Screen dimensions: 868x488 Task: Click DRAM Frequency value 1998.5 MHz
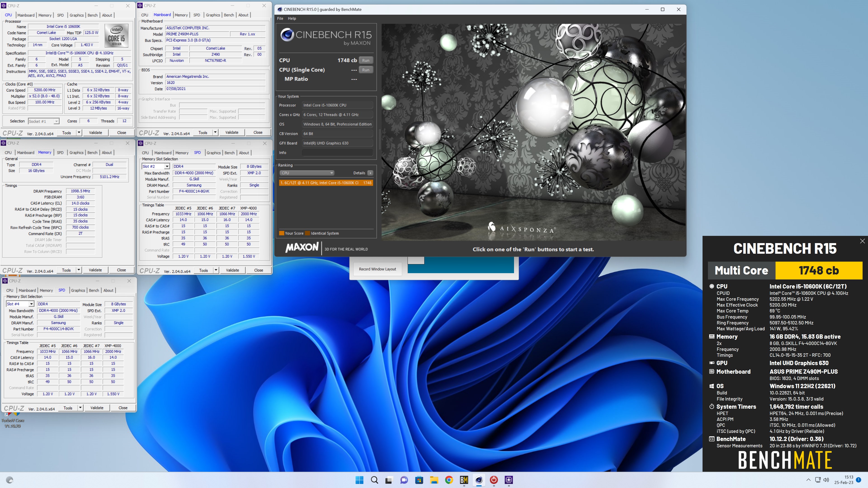pyautogui.click(x=80, y=191)
